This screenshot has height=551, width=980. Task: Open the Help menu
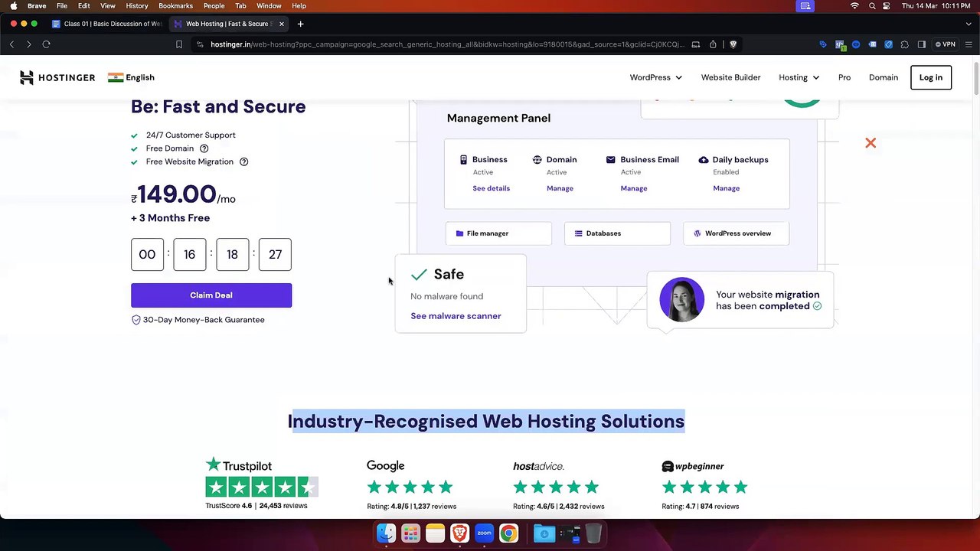[299, 6]
